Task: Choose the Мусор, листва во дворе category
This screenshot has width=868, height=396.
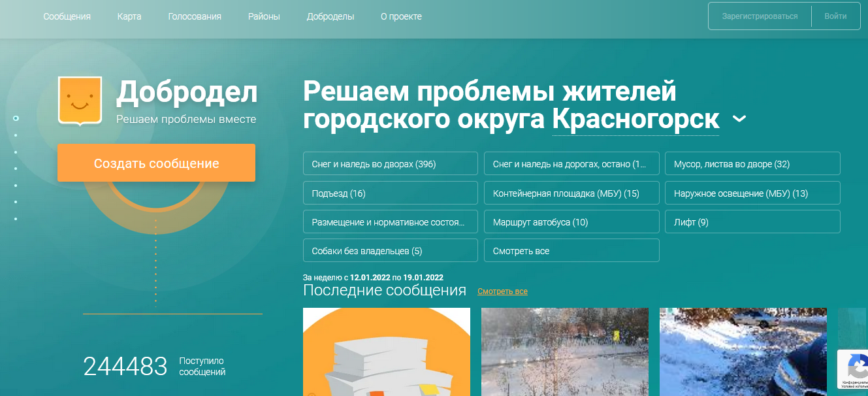Action: [x=752, y=164]
